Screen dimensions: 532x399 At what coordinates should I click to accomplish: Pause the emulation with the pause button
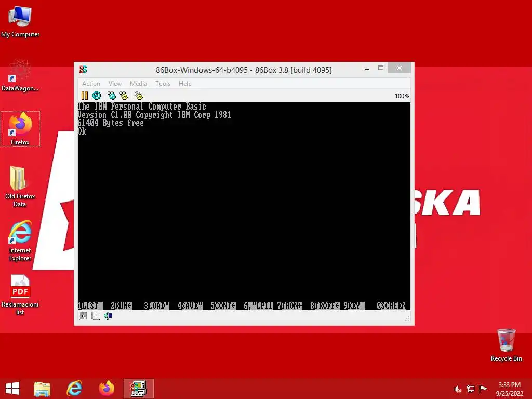85,96
